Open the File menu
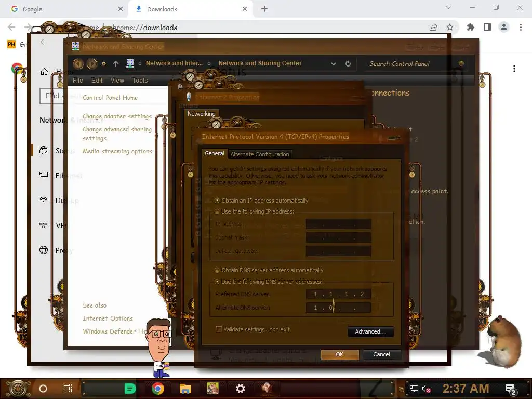Screen dimensions: 532x399 (x=78, y=81)
